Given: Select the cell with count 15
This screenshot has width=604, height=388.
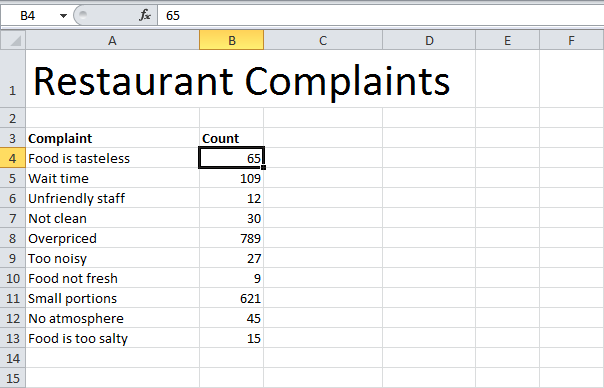Looking at the screenshot, I should click(232, 338).
